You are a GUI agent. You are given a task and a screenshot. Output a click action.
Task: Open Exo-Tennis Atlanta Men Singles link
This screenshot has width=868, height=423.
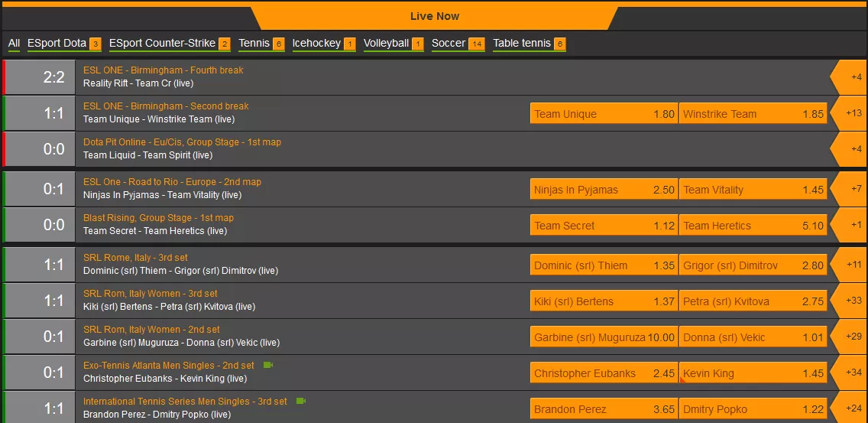pos(168,366)
